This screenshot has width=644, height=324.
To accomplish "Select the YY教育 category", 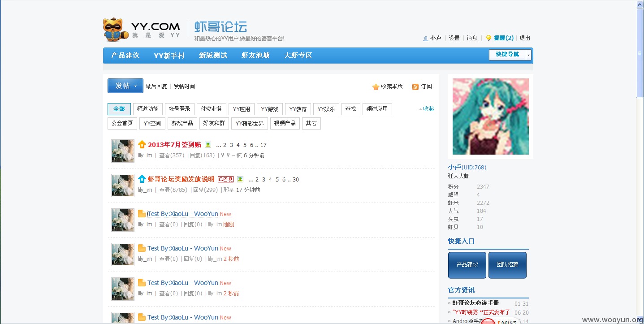I will click(x=298, y=109).
